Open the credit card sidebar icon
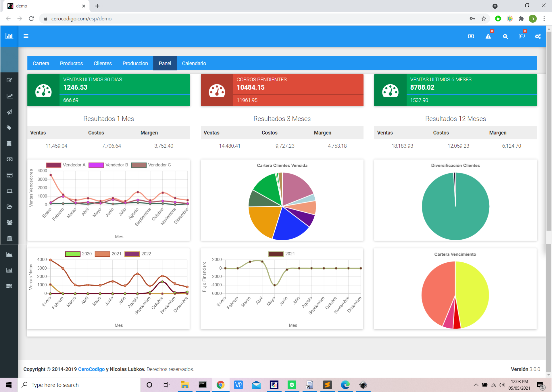Viewport: 552px width, 392px height. tap(9, 175)
